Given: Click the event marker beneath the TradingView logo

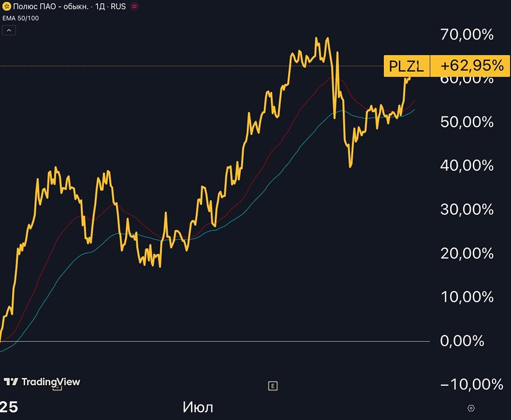Looking at the screenshot, I should (57, 388).
